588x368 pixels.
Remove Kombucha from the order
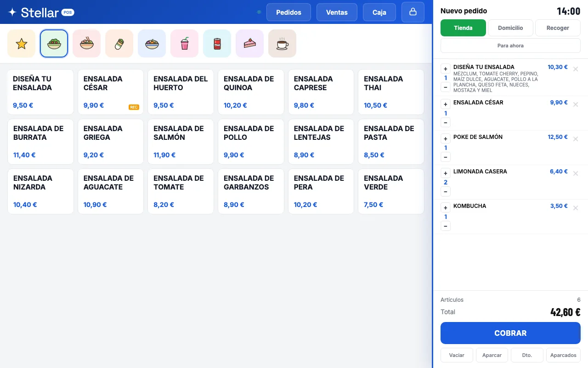tap(576, 208)
